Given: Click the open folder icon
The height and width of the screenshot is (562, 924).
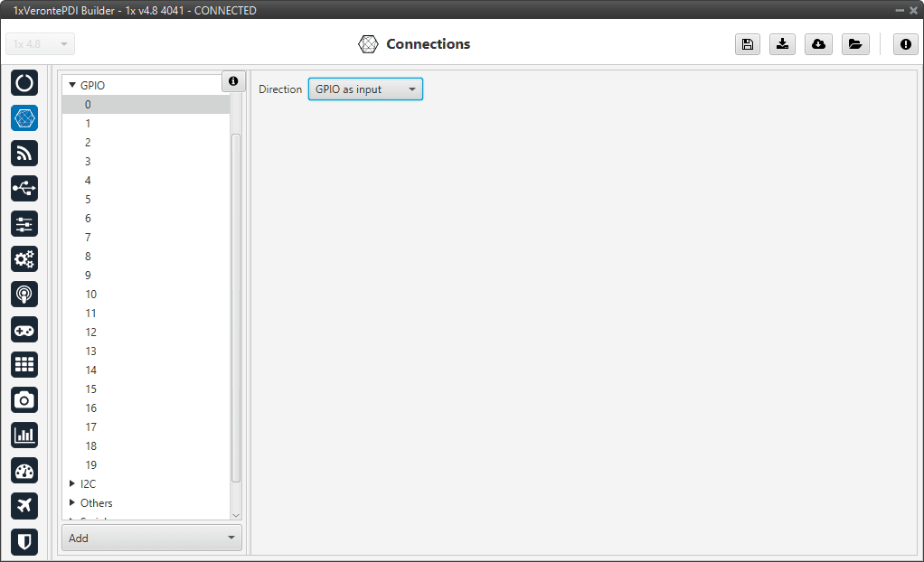Looking at the screenshot, I should [x=854, y=44].
